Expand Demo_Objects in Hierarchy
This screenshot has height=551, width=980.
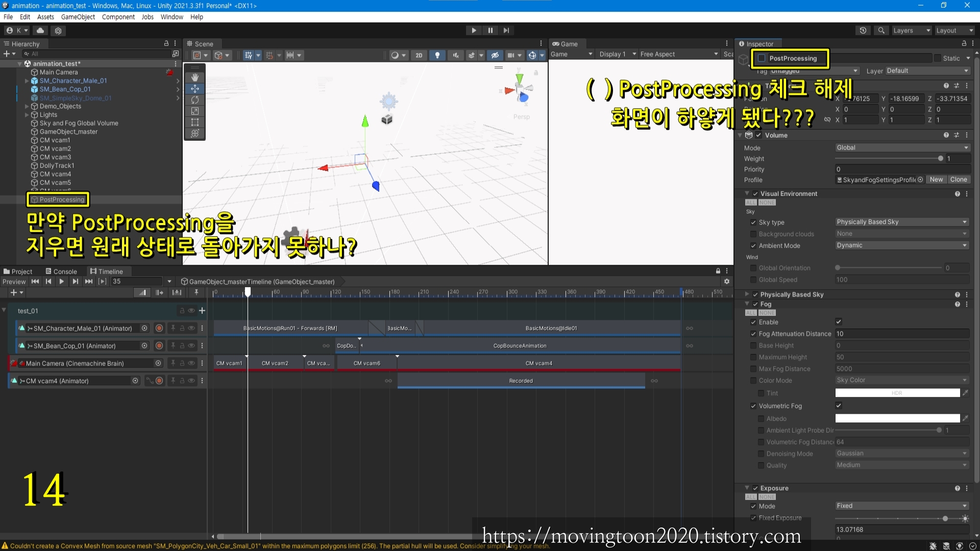pos(27,106)
